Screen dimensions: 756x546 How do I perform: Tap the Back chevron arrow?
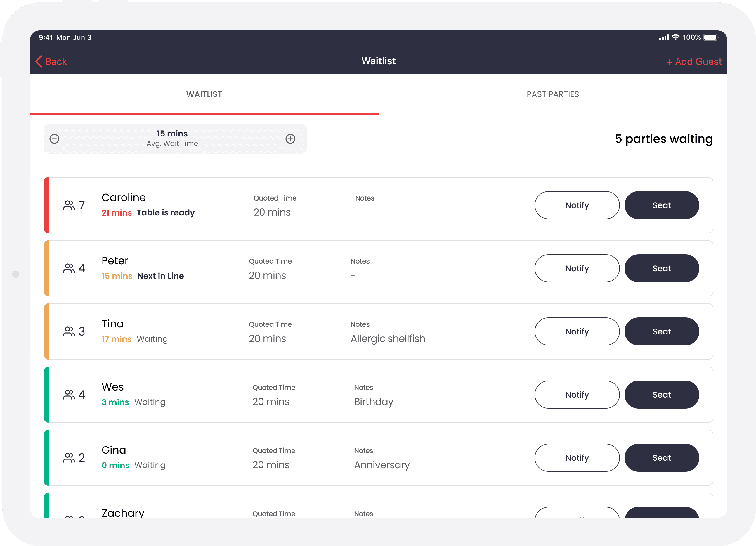[x=39, y=61]
